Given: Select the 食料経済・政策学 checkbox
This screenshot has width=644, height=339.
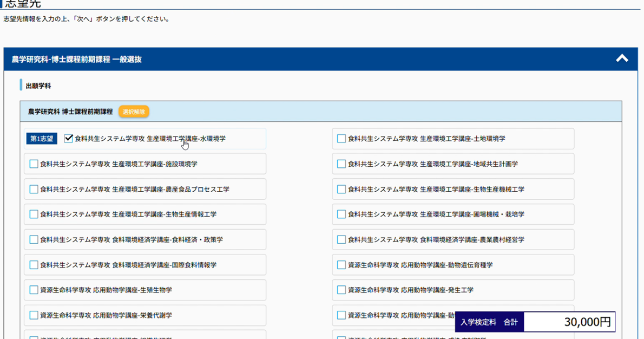Looking at the screenshot, I should coord(34,239).
